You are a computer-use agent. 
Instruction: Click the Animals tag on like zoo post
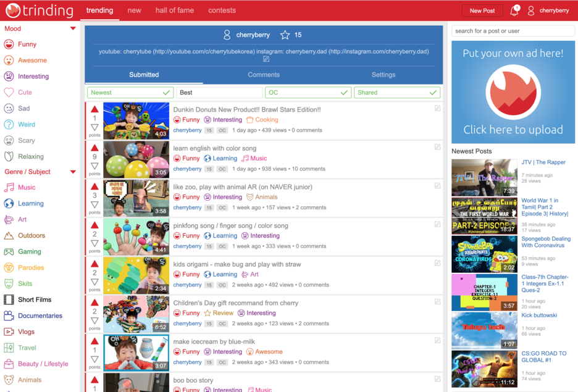(262, 197)
